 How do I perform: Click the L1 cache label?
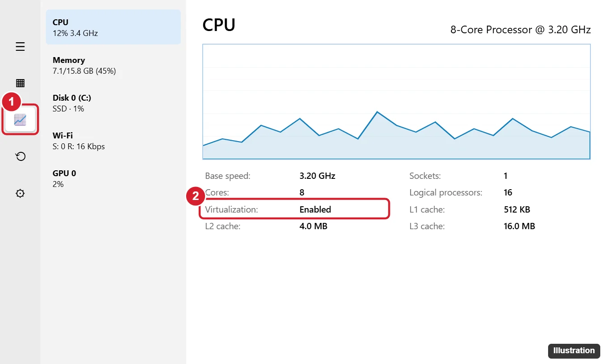[427, 209]
